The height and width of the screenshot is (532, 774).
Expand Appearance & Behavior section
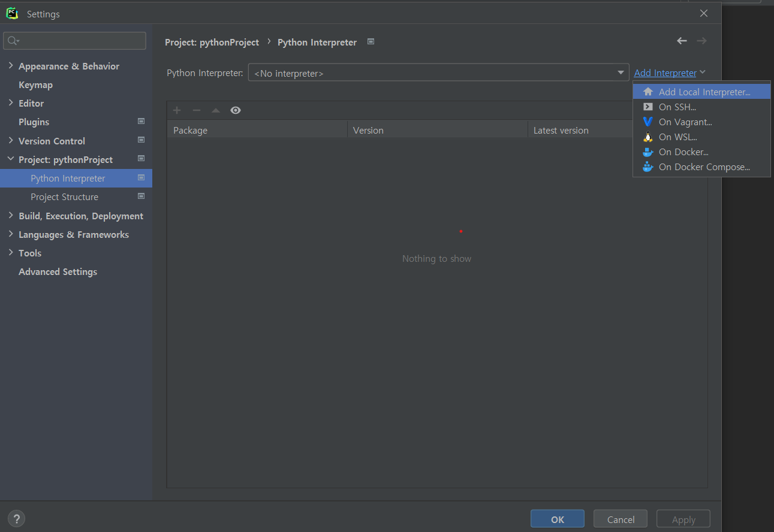point(11,66)
